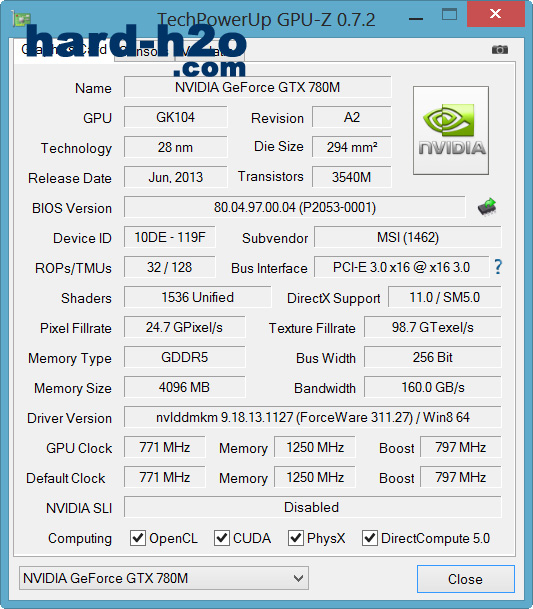
Task: Click the Die Size field 294 mm²
Action: coord(352,147)
